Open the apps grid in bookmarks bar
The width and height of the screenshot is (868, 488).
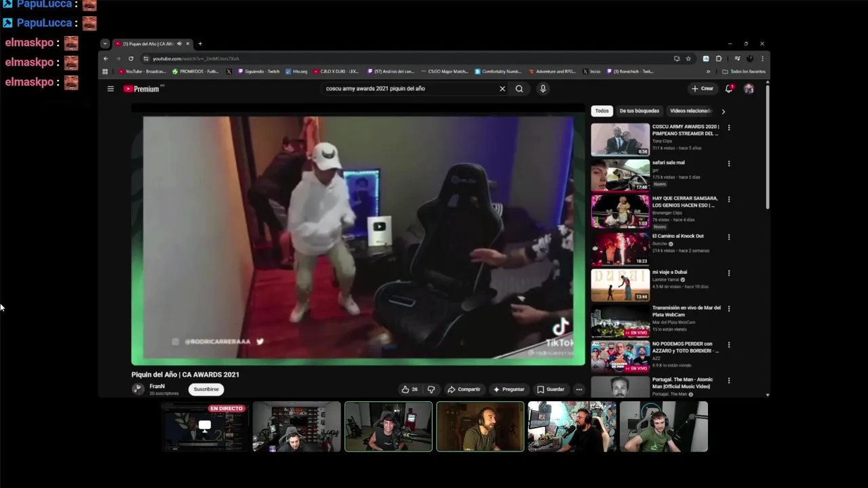(105, 71)
